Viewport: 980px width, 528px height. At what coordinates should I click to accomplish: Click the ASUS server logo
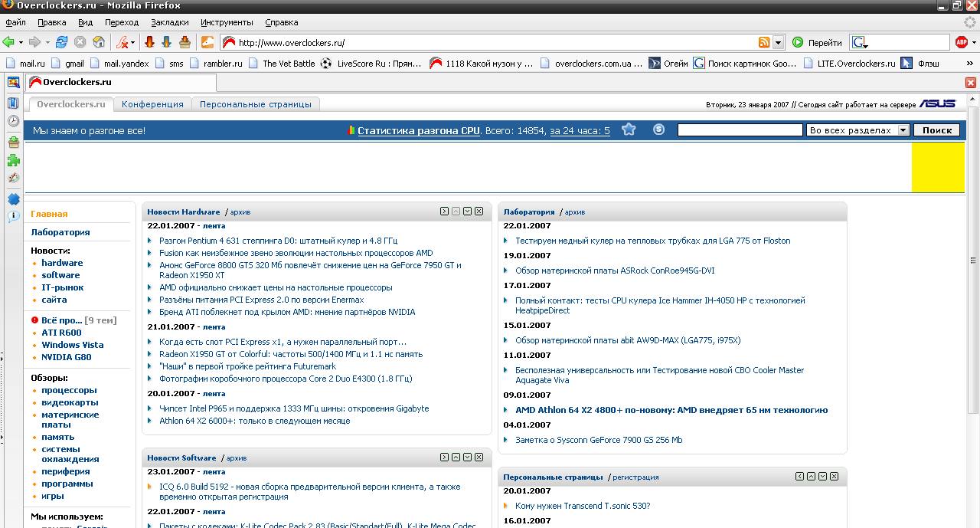coord(937,103)
